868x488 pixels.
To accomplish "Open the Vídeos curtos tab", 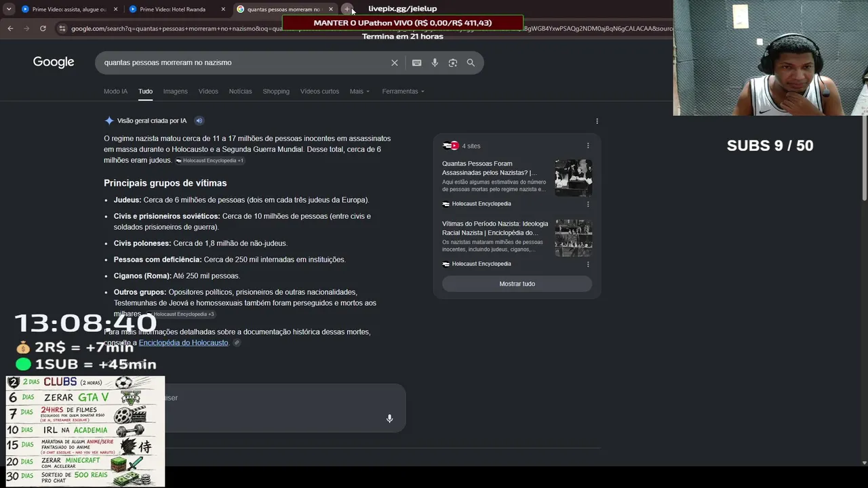I will [x=319, y=91].
